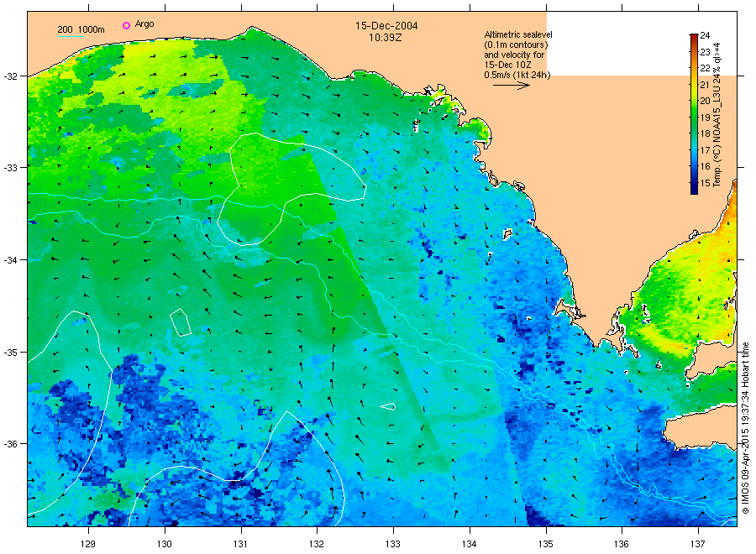Click the small closed white contour near 130°E
This screenshot has width=756, height=554.
[x=181, y=322]
